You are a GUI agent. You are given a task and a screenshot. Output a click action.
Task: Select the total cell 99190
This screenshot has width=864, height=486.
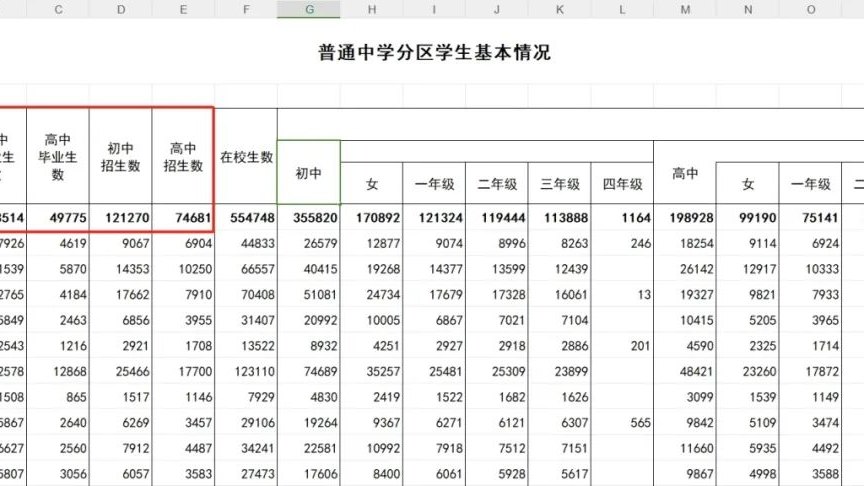click(748, 218)
